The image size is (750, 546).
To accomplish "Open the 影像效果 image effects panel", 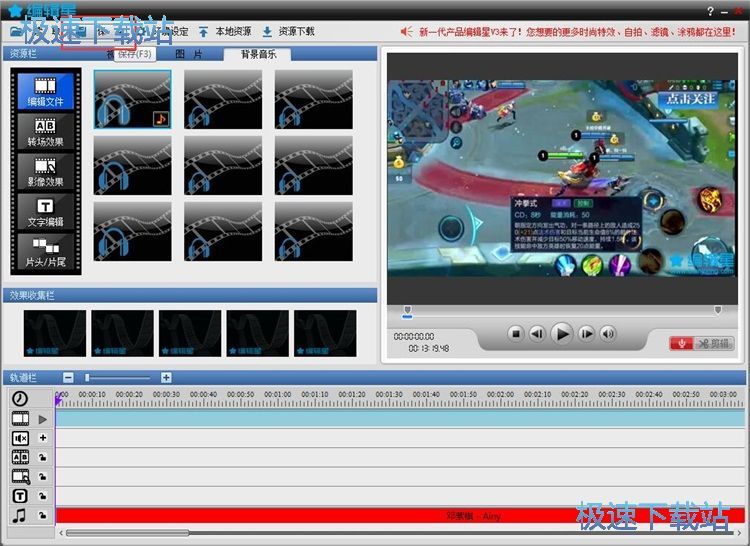I will (45, 172).
